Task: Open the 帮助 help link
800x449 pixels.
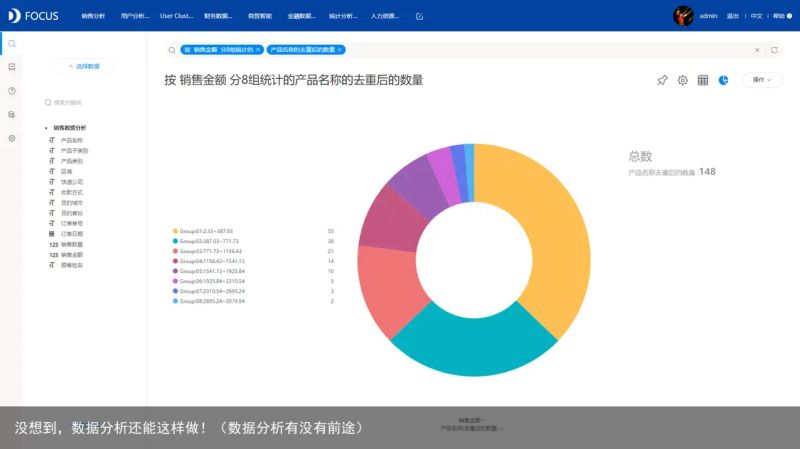Action: tap(782, 16)
